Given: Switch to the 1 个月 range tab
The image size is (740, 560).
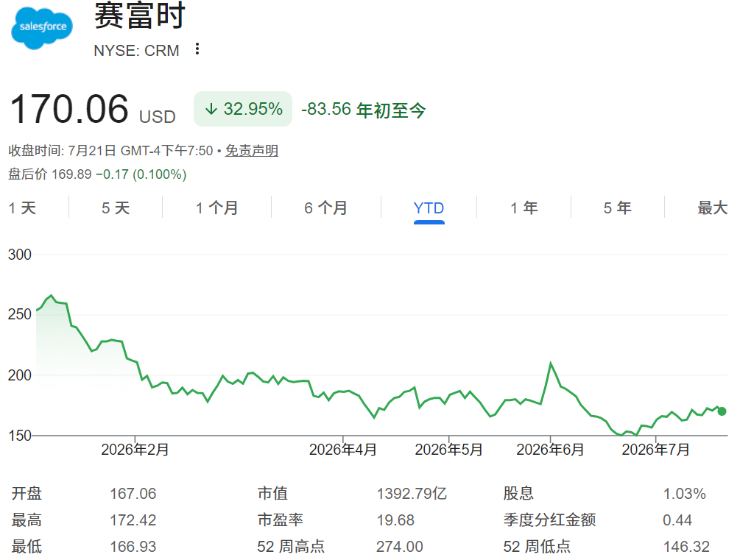Looking at the screenshot, I should (216, 208).
